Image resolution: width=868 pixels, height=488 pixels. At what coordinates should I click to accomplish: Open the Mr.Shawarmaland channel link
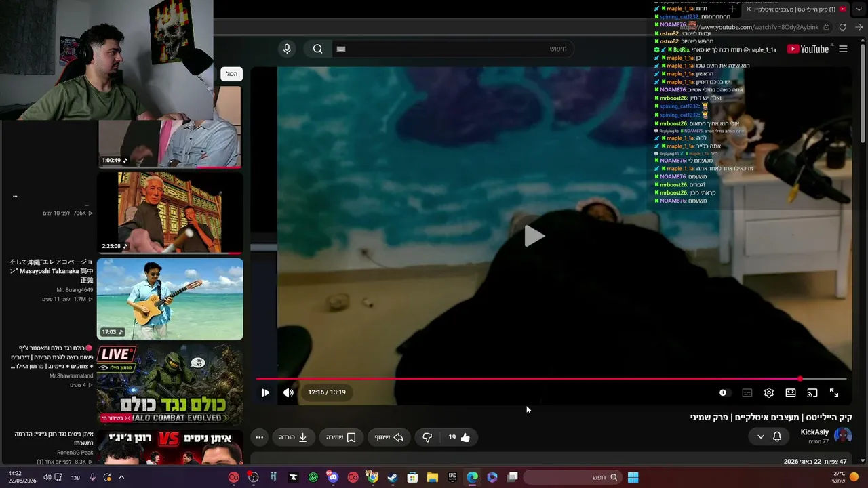(x=71, y=375)
